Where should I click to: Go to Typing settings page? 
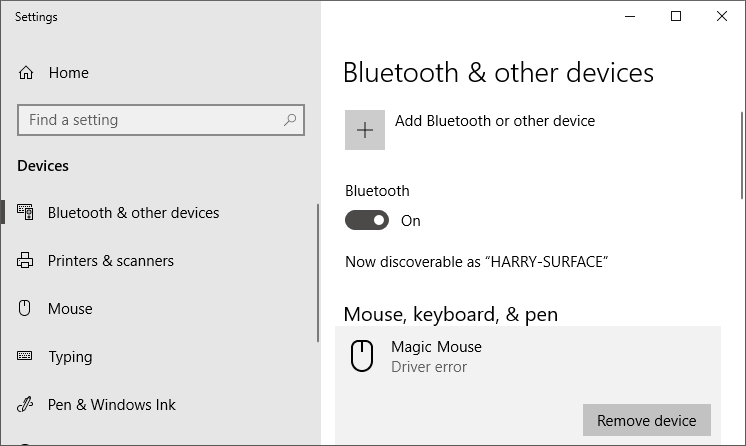coord(70,357)
